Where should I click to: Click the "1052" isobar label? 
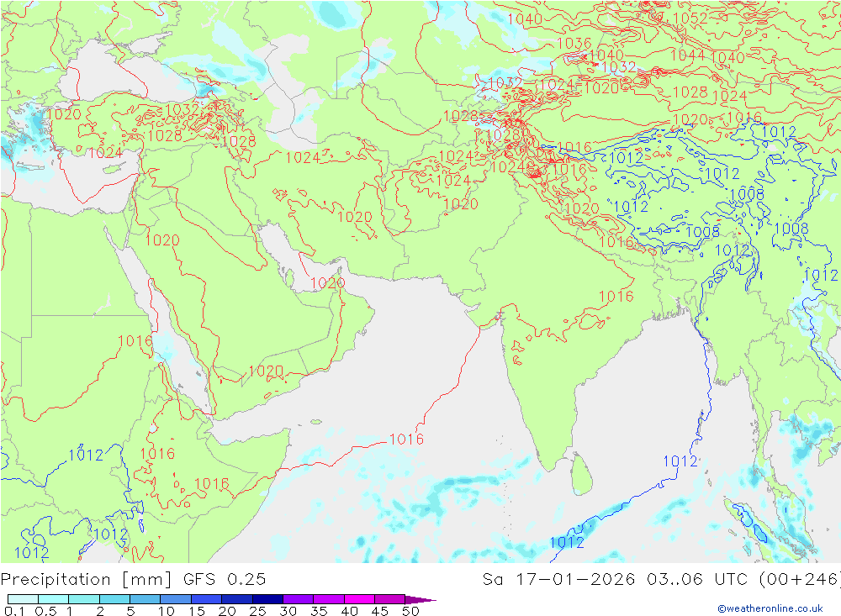tap(690, 18)
